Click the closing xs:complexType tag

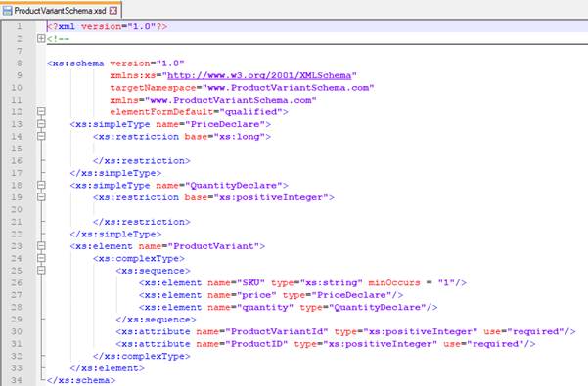click(142, 356)
